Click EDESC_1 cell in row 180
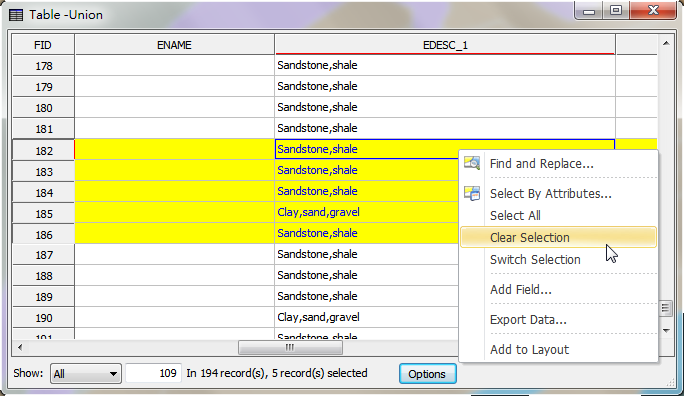This screenshot has width=684, height=396. [445, 107]
